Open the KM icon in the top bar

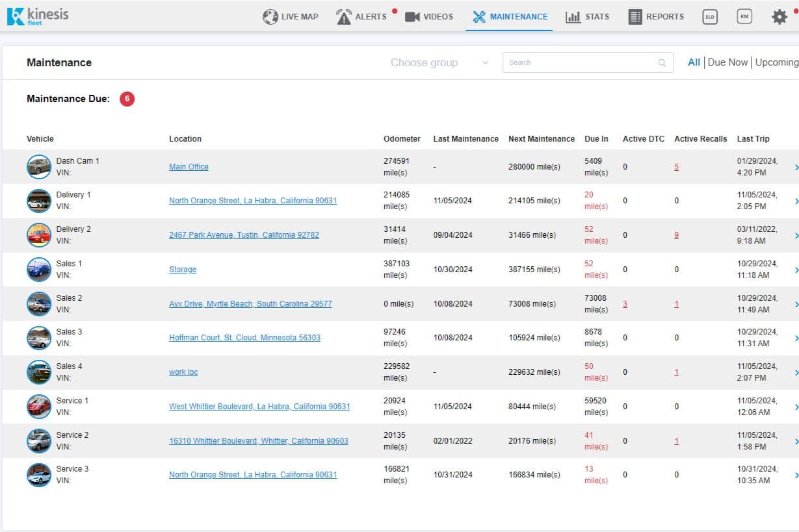(744, 17)
